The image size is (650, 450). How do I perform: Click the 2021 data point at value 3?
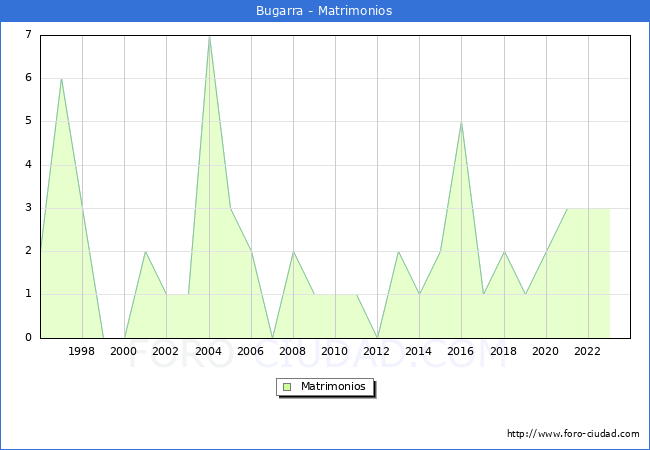pyautogui.click(x=567, y=209)
